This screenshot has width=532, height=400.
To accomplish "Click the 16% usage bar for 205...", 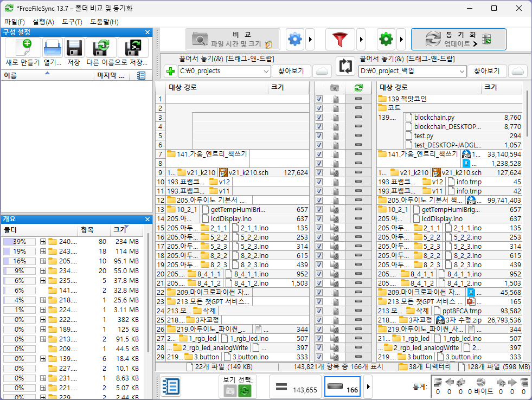I will (x=20, y=261).
